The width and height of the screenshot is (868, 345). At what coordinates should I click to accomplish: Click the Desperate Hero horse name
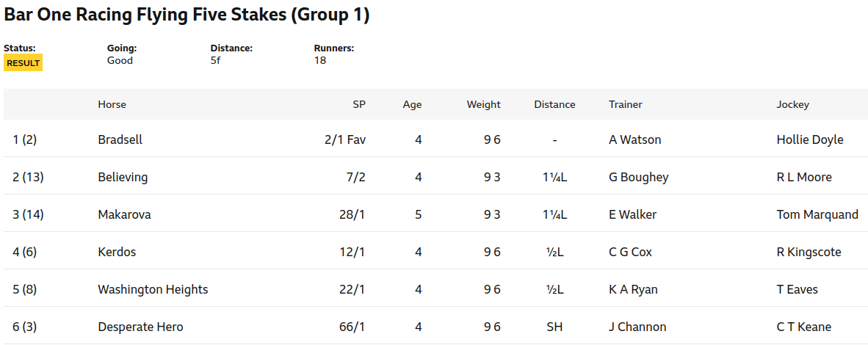click(x=140, y=327)
